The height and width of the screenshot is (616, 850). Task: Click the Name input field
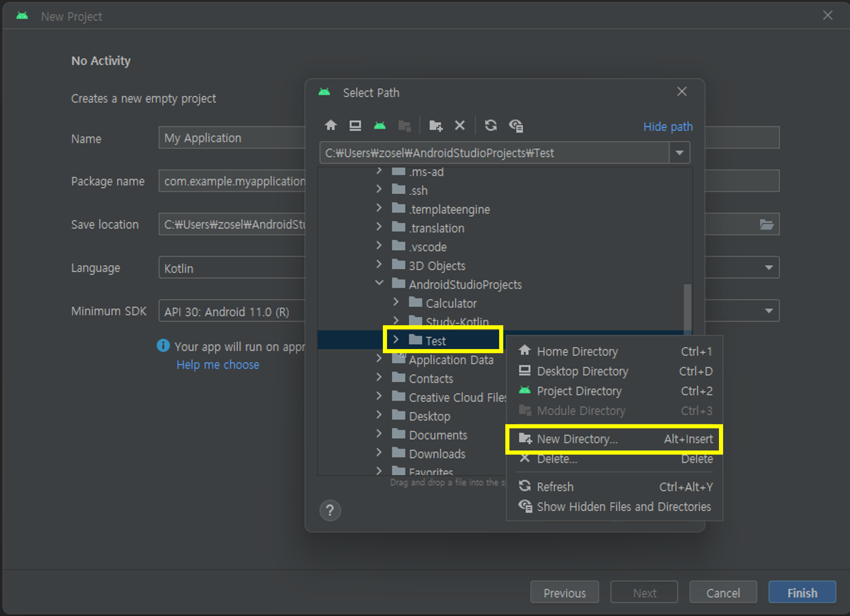232,138
